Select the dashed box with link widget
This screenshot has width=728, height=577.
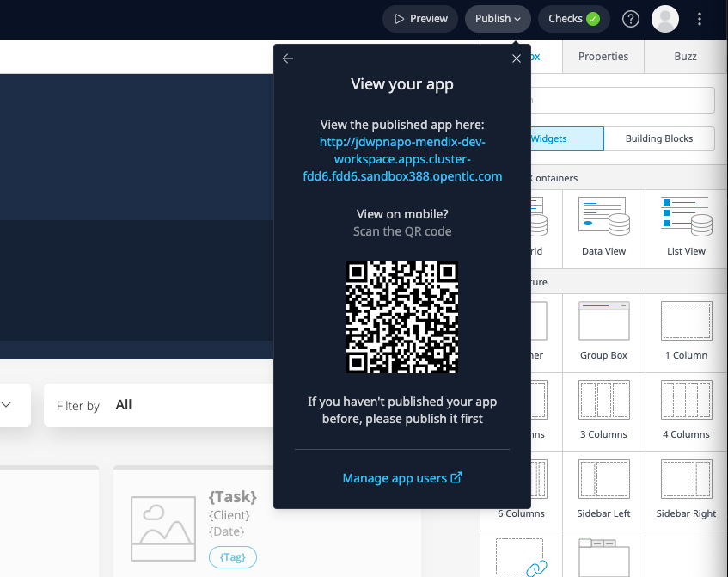click(521, 556)
